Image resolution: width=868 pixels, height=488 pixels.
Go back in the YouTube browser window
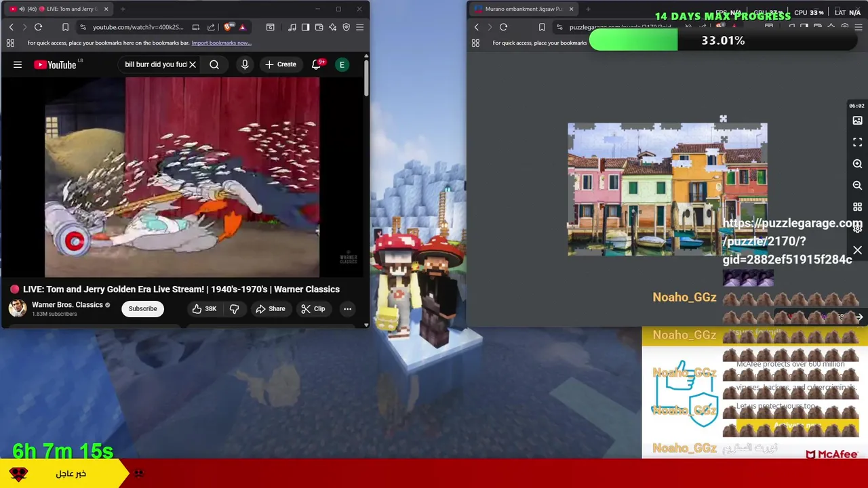[x=11, y=27]
